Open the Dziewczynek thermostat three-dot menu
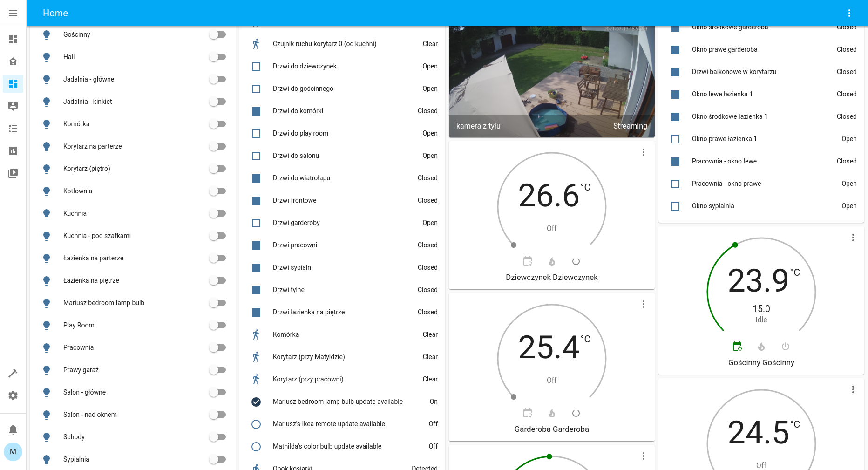 click(644, 152)
